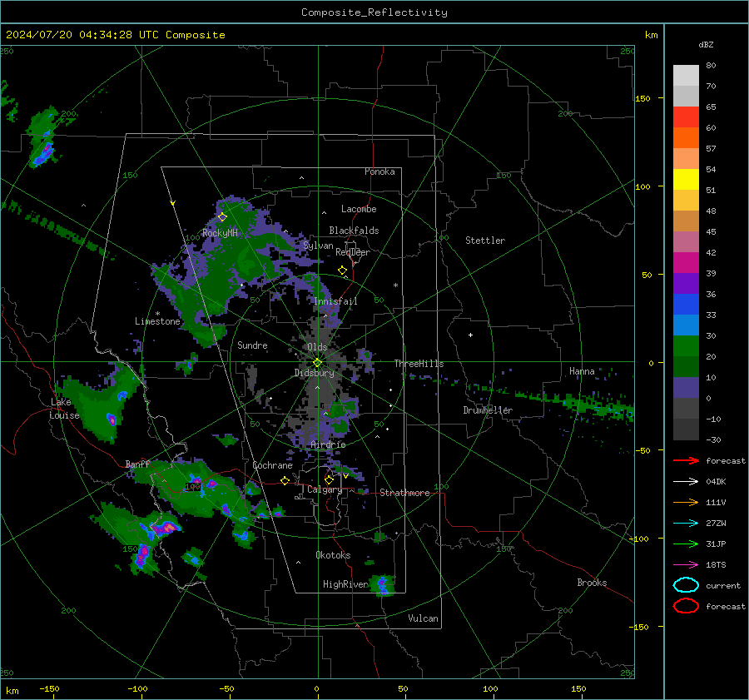Click the yellow diamond marker near RockyMH
The image size is (749, 700).
[x=222, y=217]
